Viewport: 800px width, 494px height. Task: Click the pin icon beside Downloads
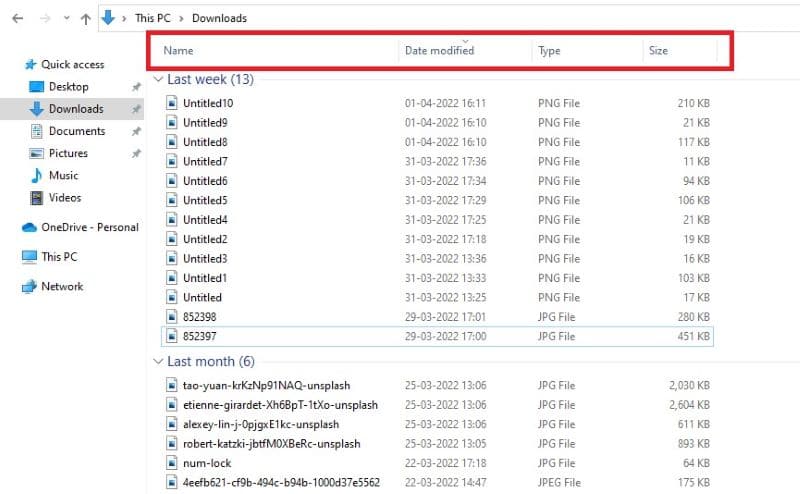point(136,109)
